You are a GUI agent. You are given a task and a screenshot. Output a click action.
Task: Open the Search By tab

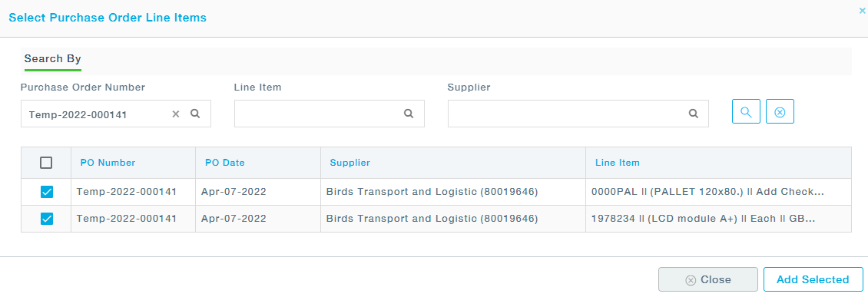click(52, 58)
